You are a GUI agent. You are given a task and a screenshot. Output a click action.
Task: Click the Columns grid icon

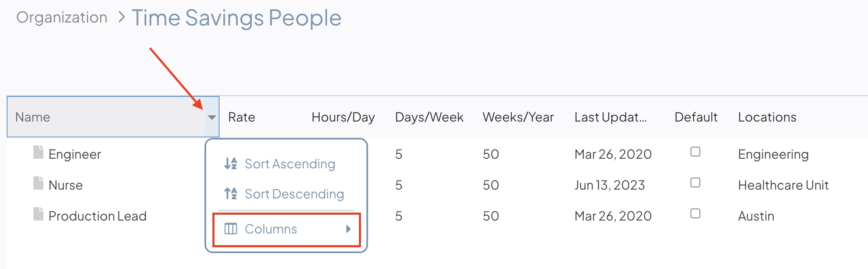(x=231, y=229)
